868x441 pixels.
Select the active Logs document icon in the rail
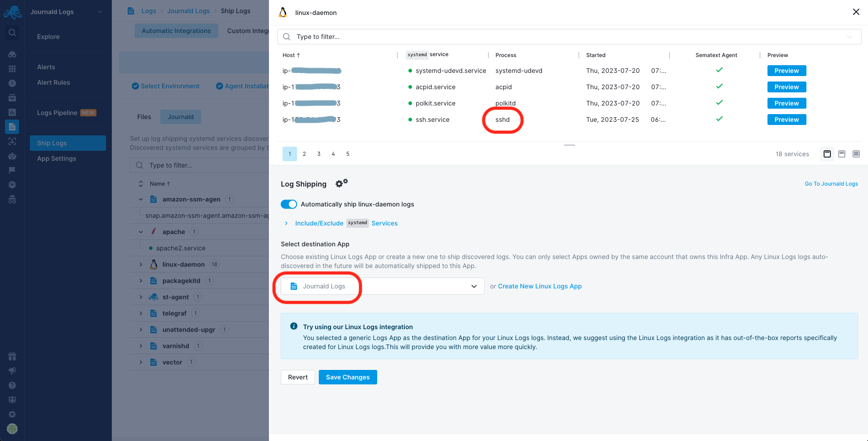[12, 127]
